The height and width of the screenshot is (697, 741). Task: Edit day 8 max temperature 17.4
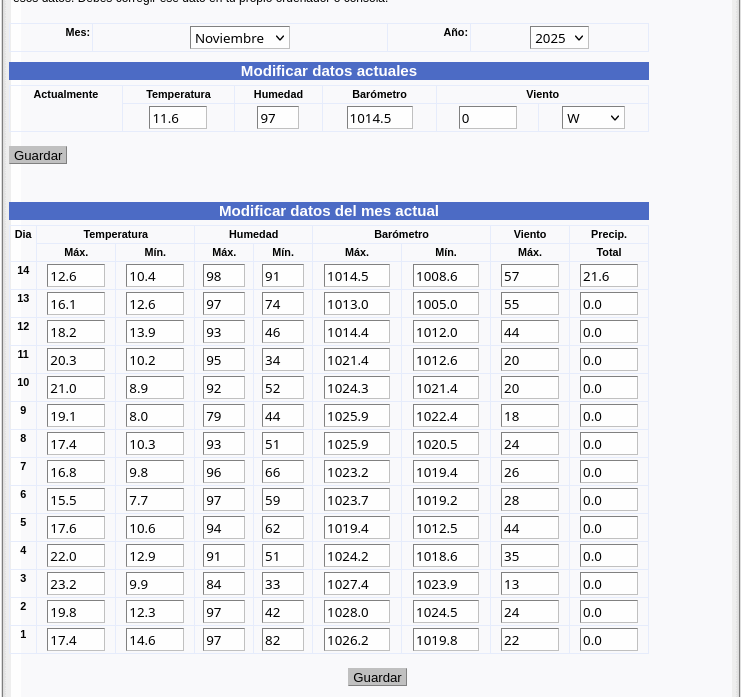(76, 444)
